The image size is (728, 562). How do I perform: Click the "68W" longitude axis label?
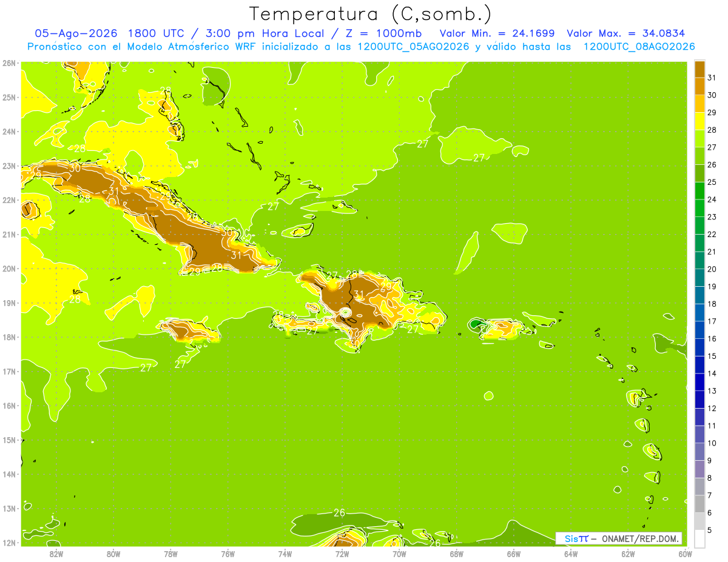[x=456, y=554]
